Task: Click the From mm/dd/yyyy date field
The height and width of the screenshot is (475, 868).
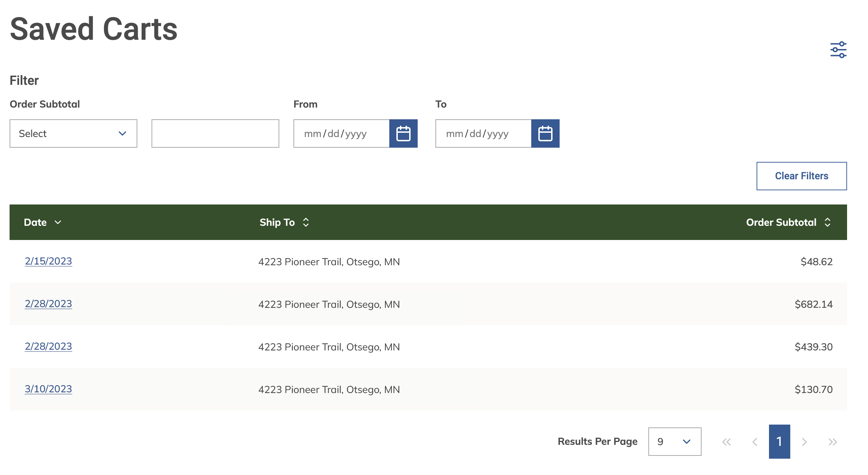Action: (x=341, y=133)
